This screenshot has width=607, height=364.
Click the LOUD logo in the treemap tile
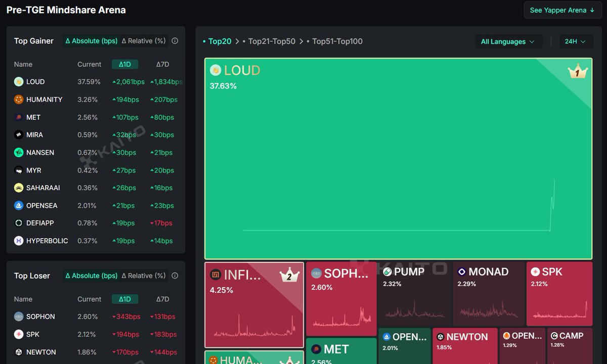(x=215, y=70)
